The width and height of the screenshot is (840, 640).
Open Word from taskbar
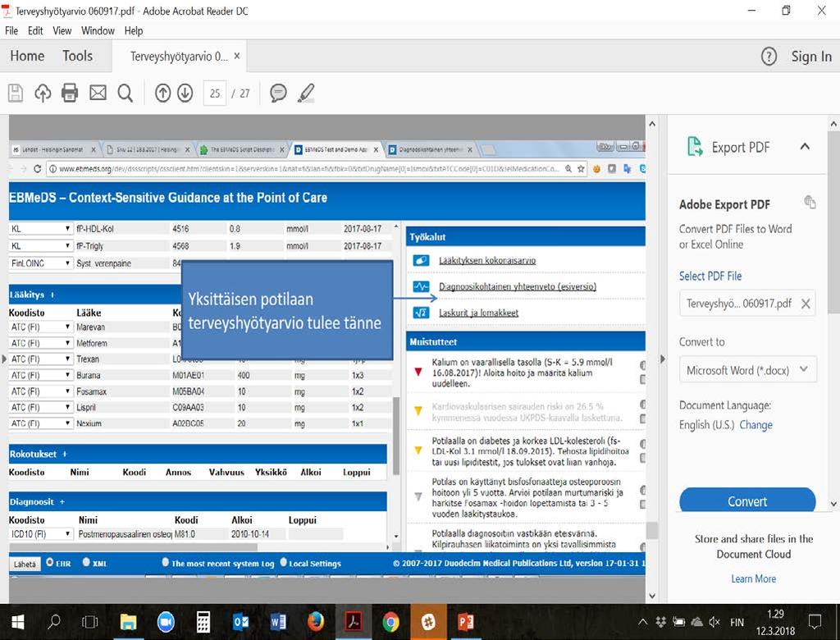[278, 622]
